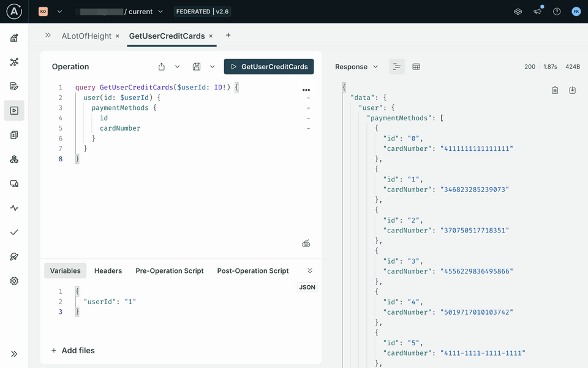Click card number 5019717010103742 in response
Screen dimensions: 588x368
pos(477,312)
